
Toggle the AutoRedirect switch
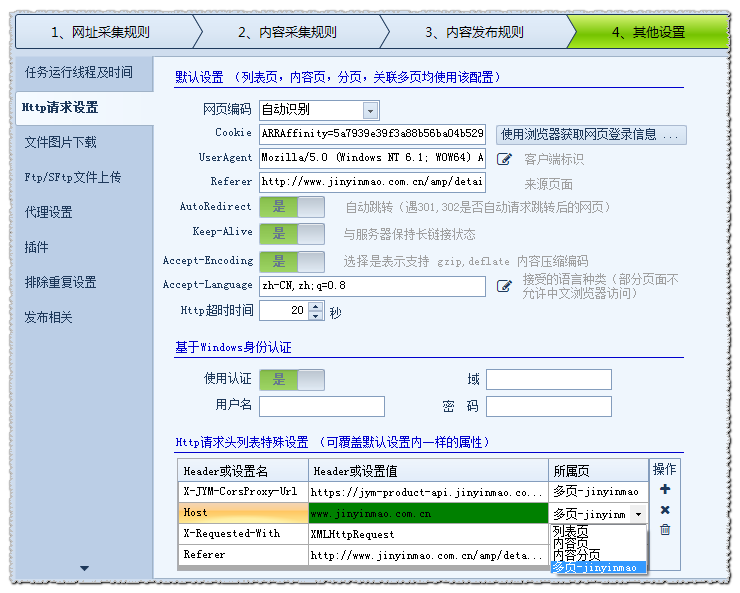[x=292, y=207]
